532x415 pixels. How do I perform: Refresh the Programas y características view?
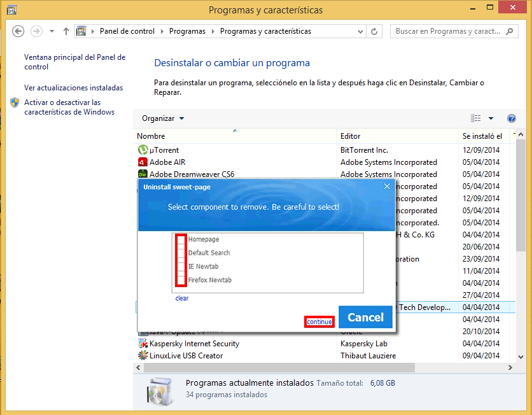[x=374, y=31]
